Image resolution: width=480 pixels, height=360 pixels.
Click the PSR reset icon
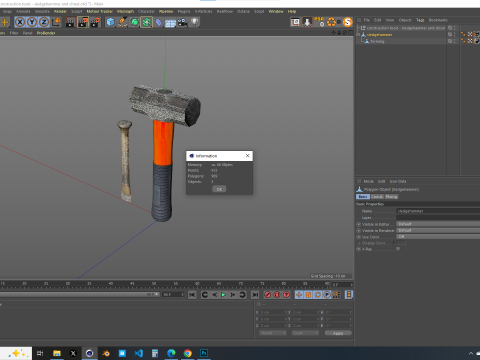[319, 22]
